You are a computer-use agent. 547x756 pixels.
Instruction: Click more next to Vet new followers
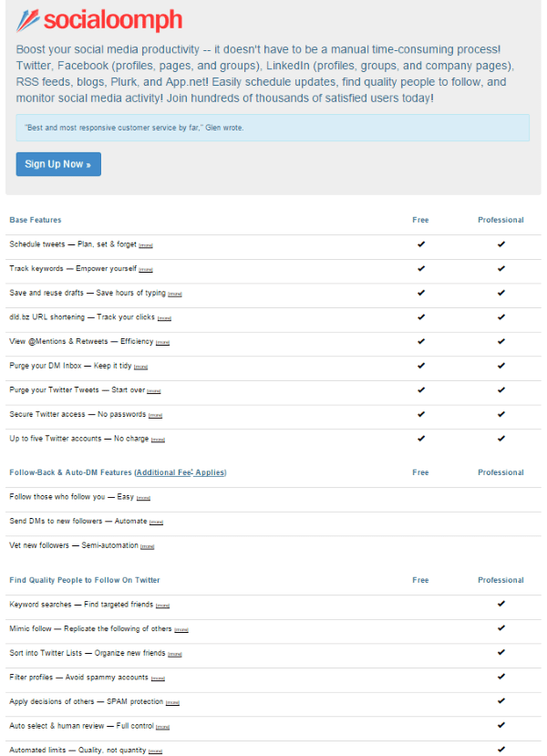[x=148, y=546]
